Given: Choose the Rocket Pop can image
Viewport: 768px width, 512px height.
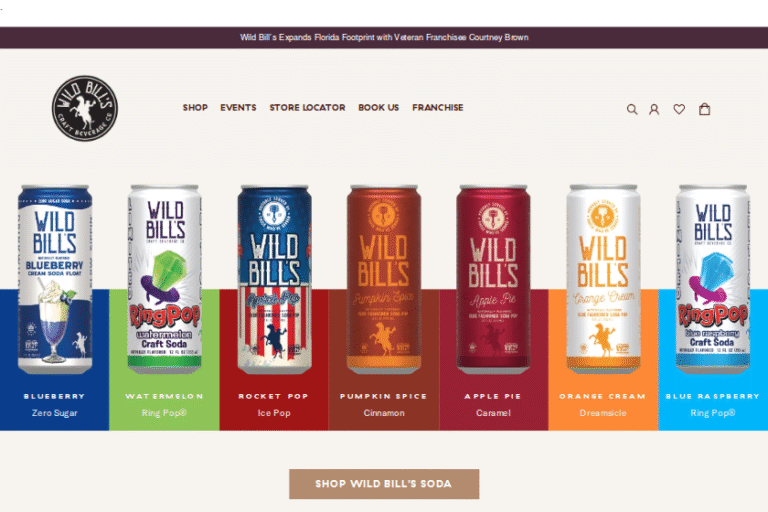Looking at the screenshot, I should (274, 279).
